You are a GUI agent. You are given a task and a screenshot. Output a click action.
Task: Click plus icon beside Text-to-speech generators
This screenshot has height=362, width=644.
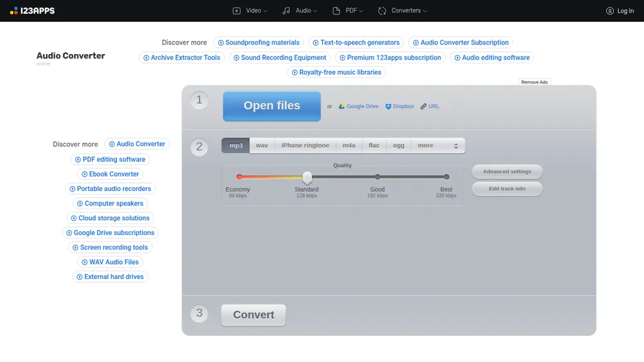point(316,43)
